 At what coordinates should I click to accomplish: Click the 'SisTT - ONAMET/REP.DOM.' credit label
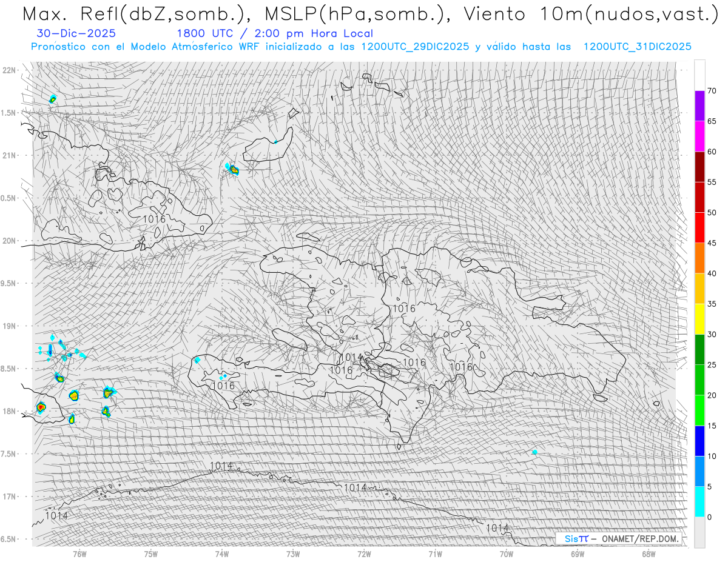[x=618, y=538]
